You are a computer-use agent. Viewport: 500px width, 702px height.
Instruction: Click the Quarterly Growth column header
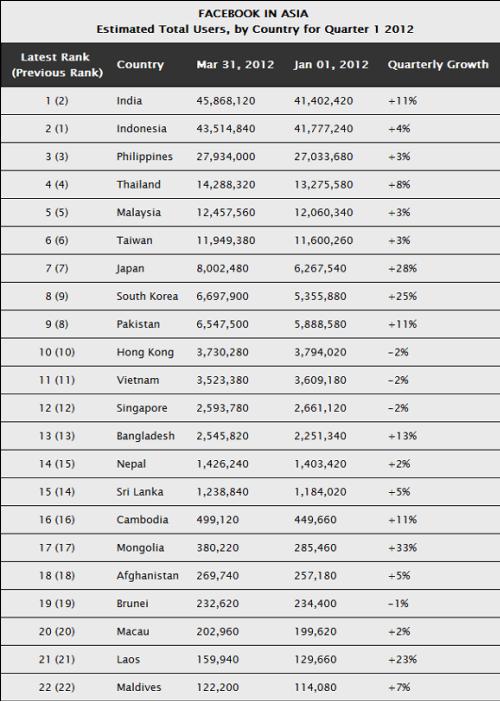click(438, 64)
